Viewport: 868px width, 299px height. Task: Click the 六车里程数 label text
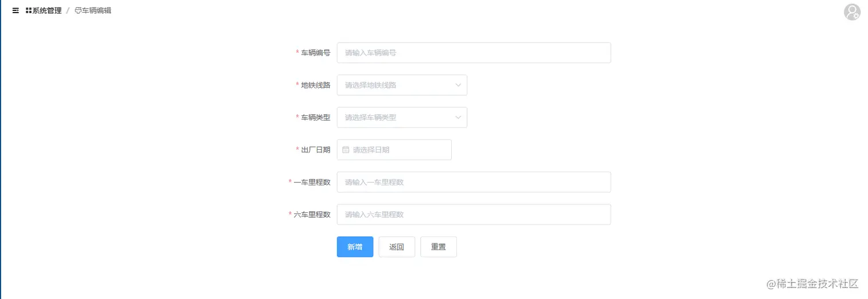pos(312,215)
